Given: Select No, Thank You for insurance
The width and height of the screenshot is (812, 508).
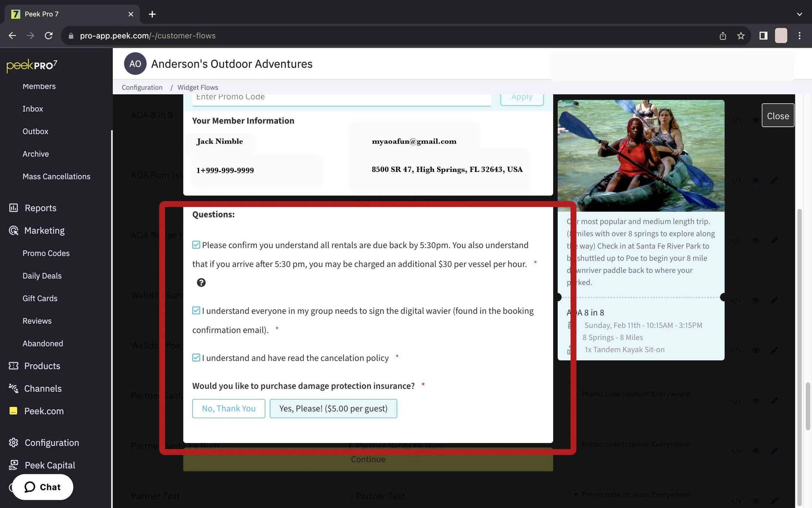Looking at the screenshot, I should pos(229,408).
